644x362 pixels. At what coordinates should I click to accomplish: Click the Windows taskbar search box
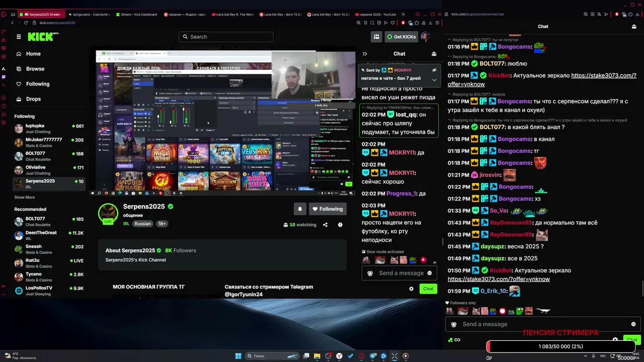click(x=271, y=356)
